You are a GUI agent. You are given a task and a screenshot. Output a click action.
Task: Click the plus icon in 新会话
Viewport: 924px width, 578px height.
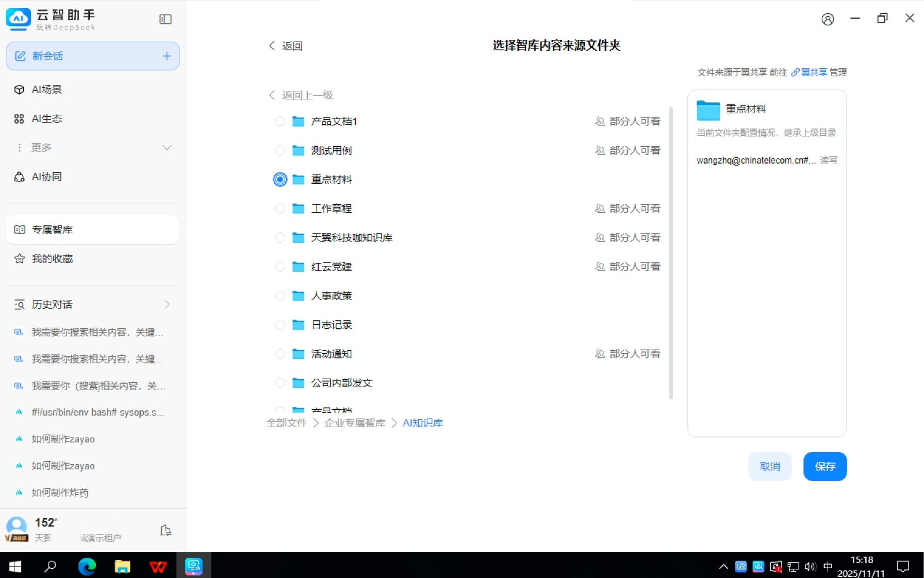[167, 56]
